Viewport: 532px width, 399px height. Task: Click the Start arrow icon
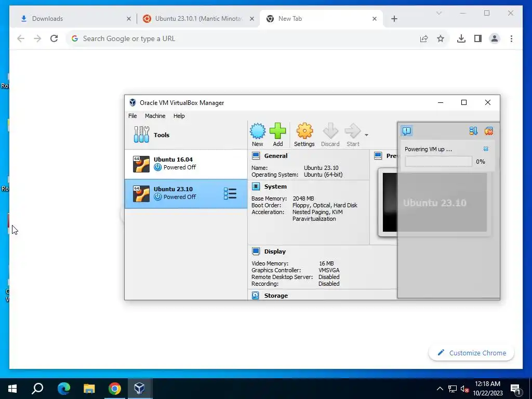coord(353,135)
